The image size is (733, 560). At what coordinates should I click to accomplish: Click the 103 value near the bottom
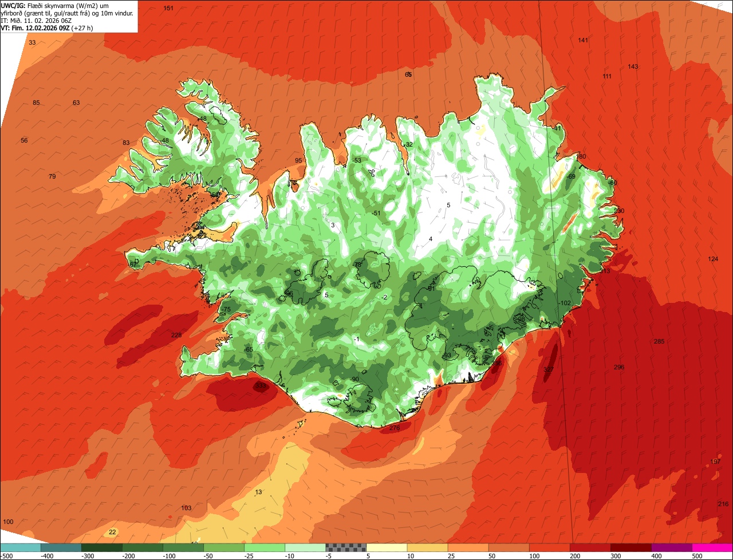tap(186, 508)
